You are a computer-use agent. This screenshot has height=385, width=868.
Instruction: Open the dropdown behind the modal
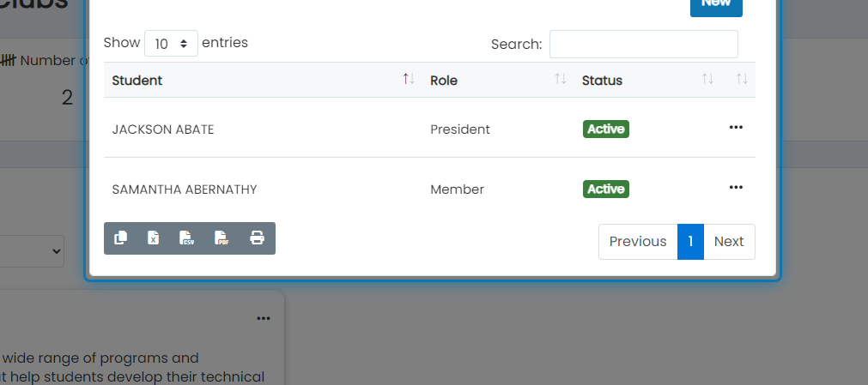click(x=32, y=251)
